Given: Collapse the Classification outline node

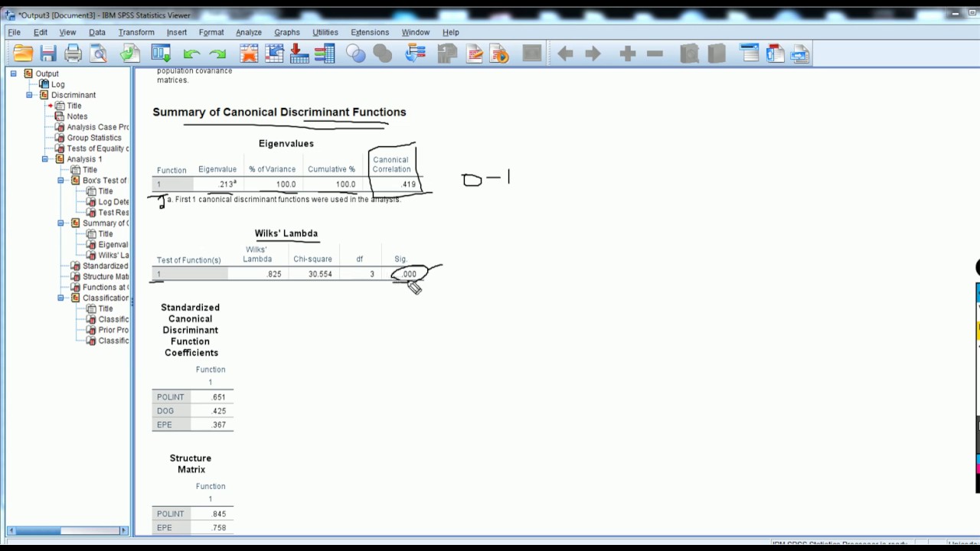Looking at the screenshot, I should click(60, 298).
